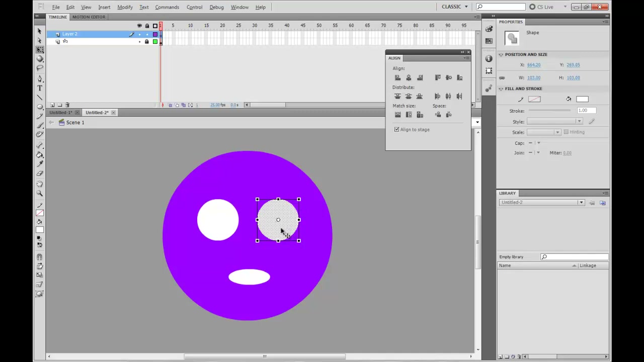The image size is (644, 362).
Task: Select the Hand tool
Action: click(x=40, y=184)
